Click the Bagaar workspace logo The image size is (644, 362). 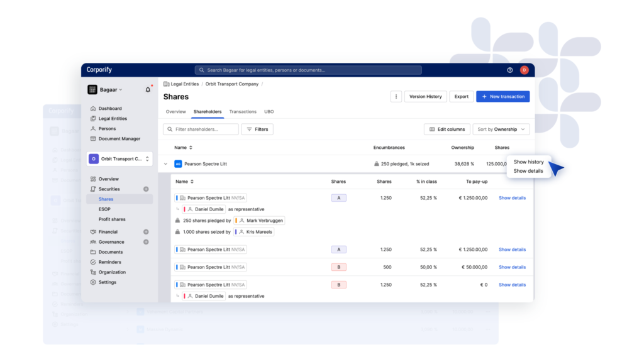tap(92, 89)
